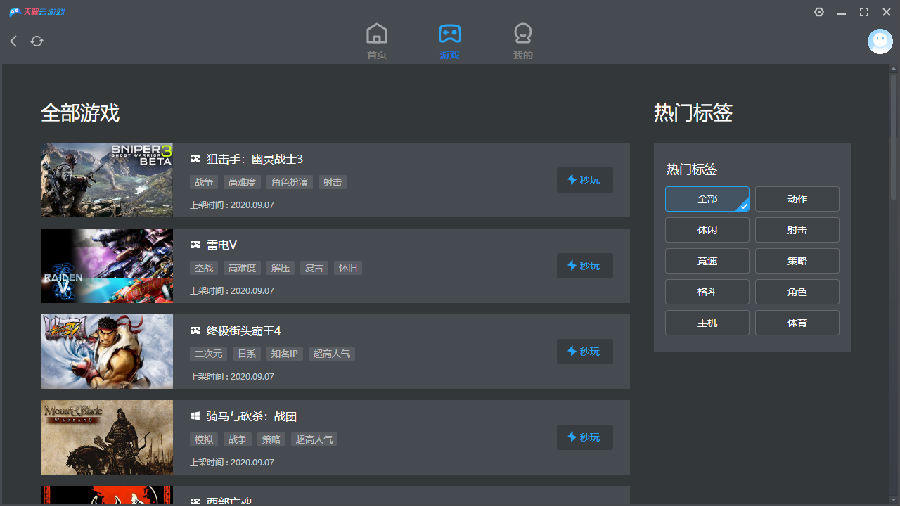Image resolution: width=900 pixels, height=506 pixels.
Task: Click gamepad platform icon beside 终极街头霸王4
Action: pos(195,330)
